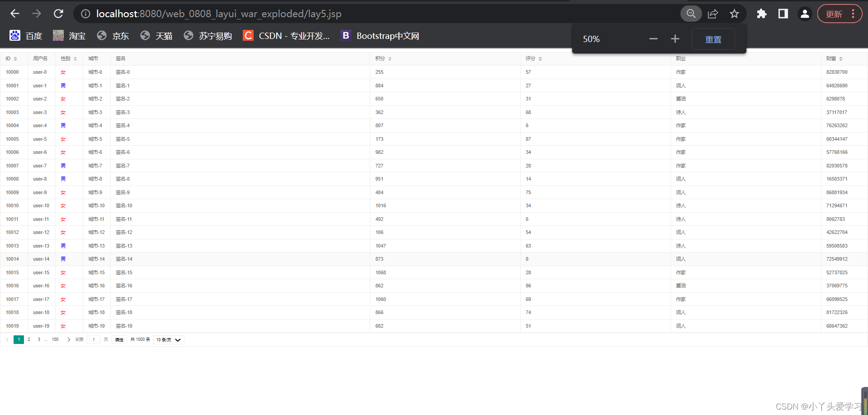Go to page 2 of the table
The image size is (868, 415).
click(x=29, y=339)
